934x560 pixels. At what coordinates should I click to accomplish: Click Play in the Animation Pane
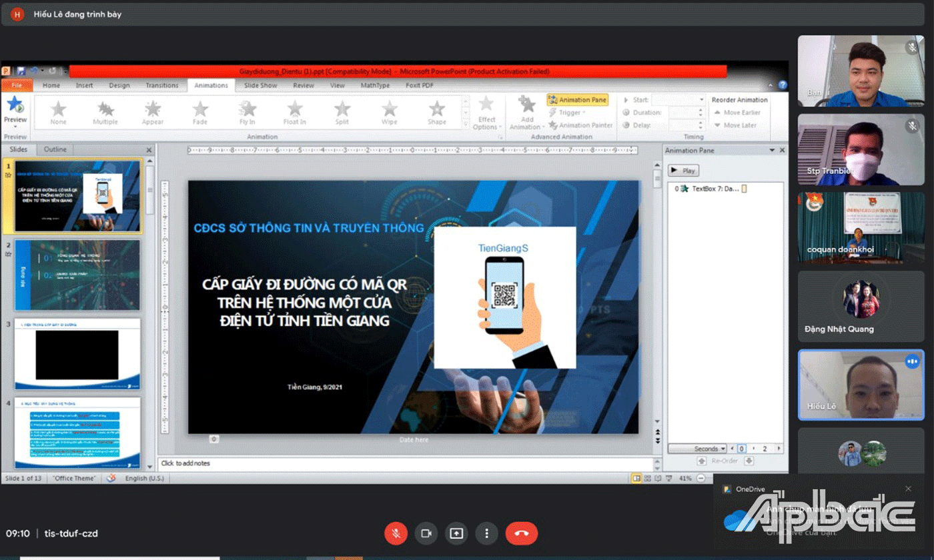coord(683,171)
